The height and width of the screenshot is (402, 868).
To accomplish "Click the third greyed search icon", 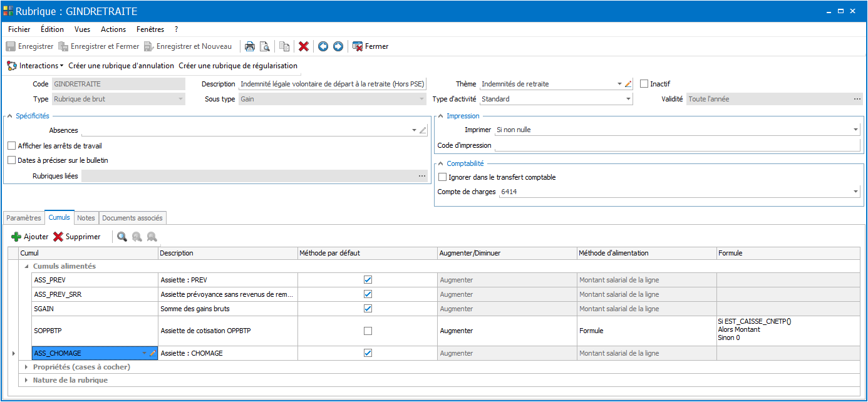I will [152, 237].
